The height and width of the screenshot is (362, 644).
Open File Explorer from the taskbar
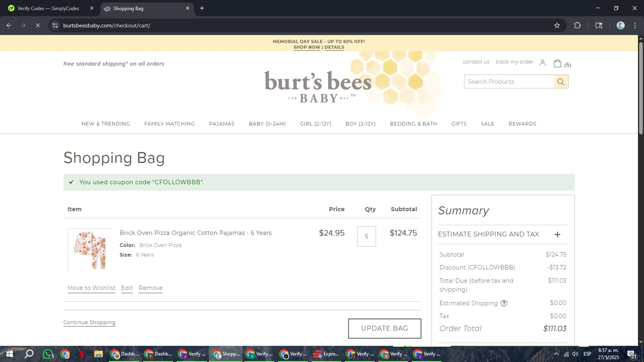pos(98,354)
